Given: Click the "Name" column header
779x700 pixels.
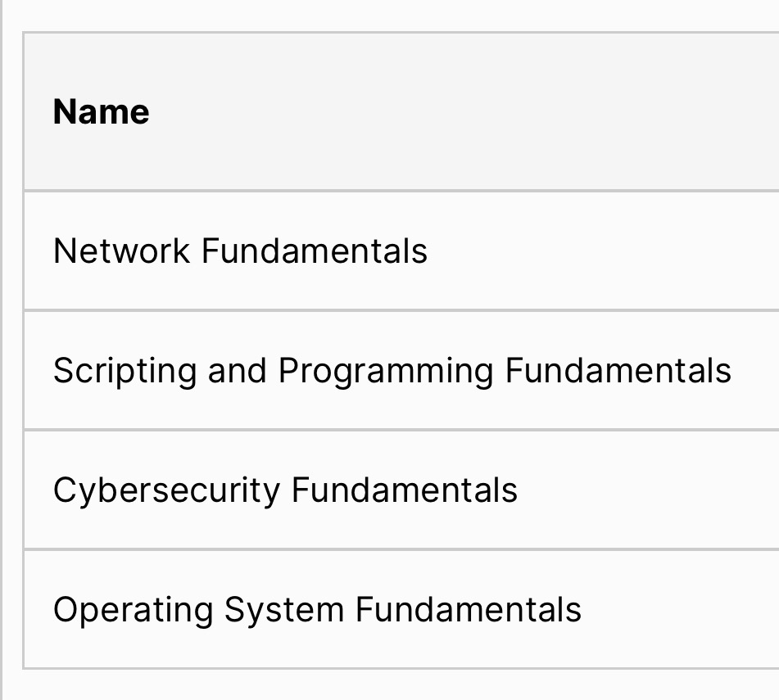Looking at the screenshot, I should [101, 112].
